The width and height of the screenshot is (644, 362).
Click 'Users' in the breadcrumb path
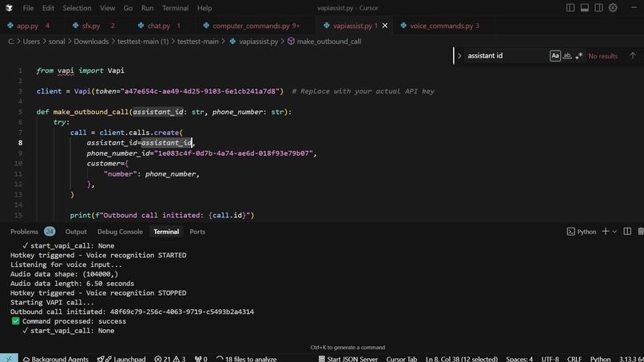coord(31,41)
